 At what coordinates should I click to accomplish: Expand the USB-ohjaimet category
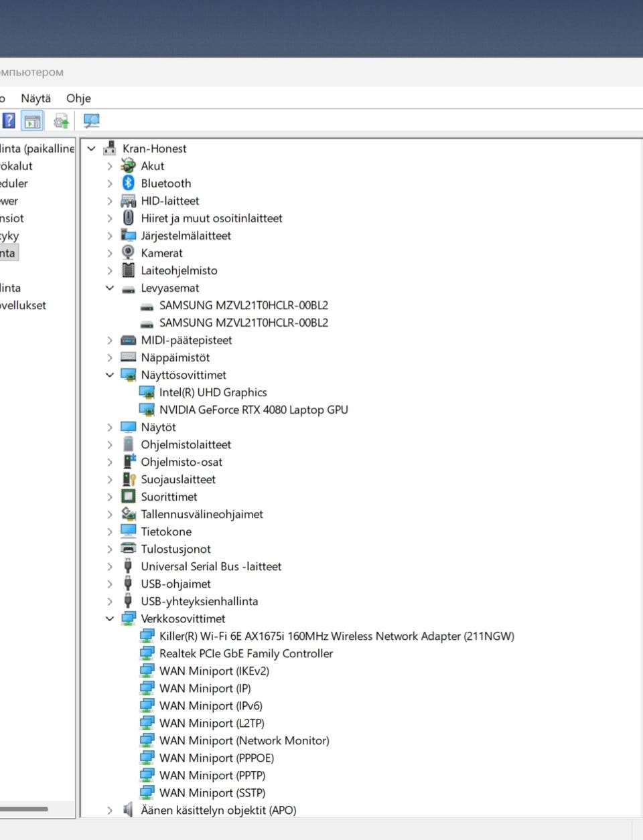110,584
